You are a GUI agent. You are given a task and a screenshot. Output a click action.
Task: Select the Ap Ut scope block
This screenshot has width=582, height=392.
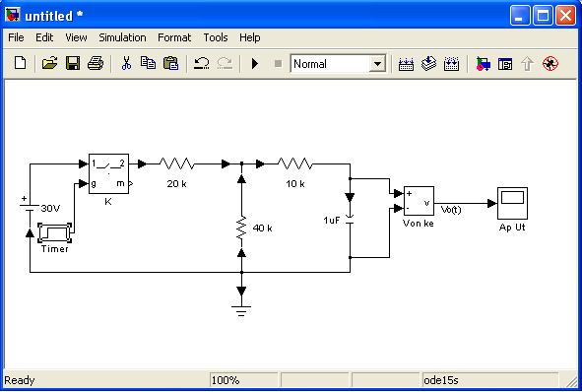(512, 203)
